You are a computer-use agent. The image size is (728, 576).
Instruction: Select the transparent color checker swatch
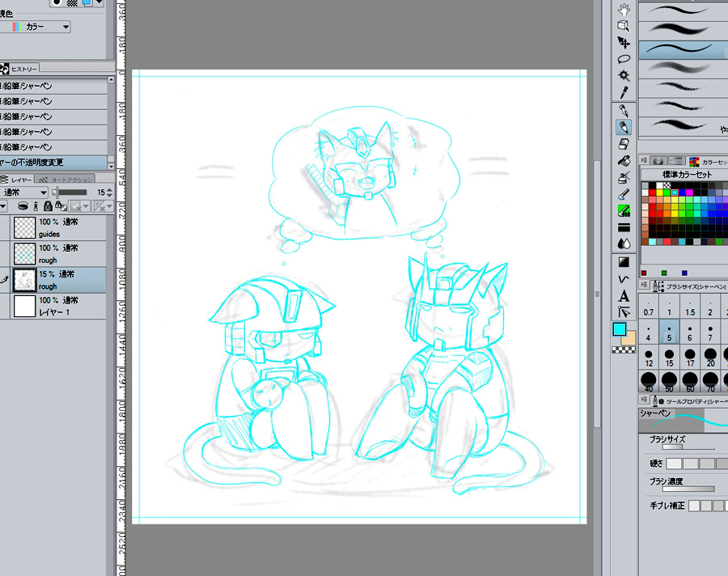(x=624, y=350)
